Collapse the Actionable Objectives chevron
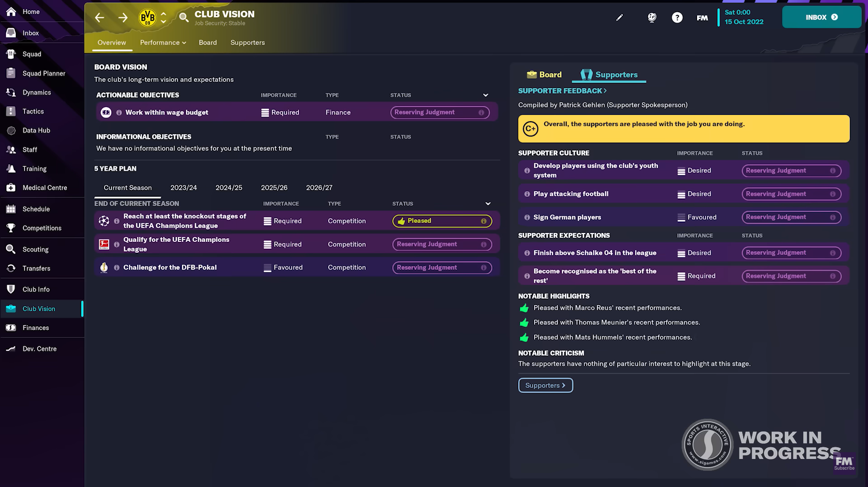This screenshot has width=868, height=487. coord(486,95)
